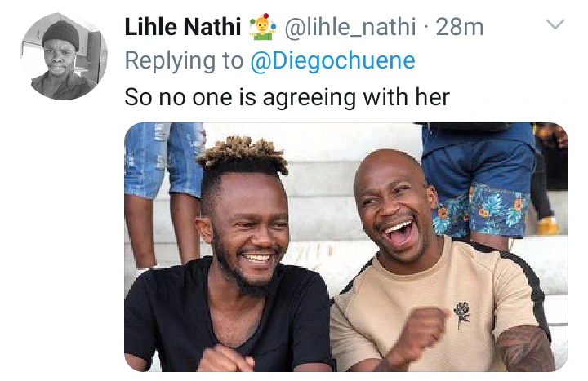Click the beanie hat in the avatar
The image size is (588, 381).
(x=60, y=34)
